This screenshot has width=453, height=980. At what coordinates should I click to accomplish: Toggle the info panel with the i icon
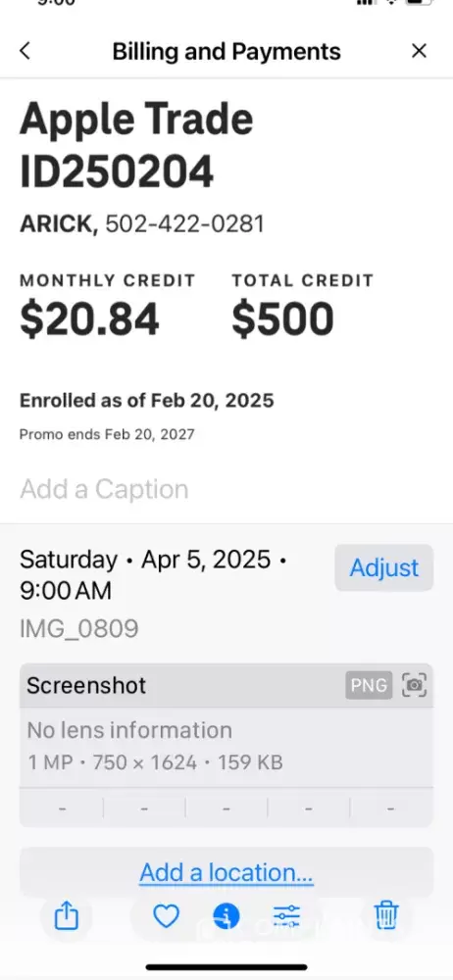pos(226,917)
